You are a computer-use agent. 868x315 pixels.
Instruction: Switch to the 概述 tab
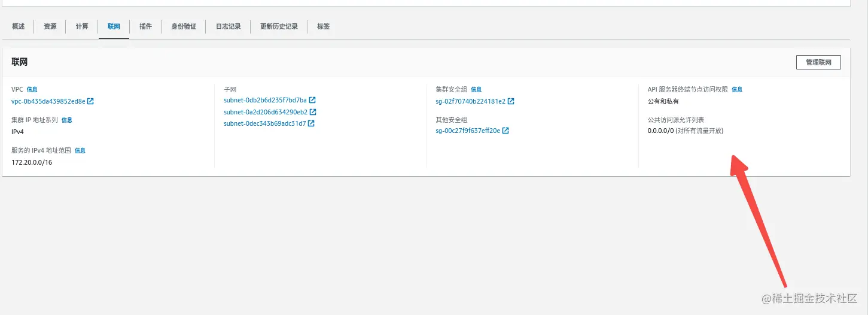[x=19, y=26]
